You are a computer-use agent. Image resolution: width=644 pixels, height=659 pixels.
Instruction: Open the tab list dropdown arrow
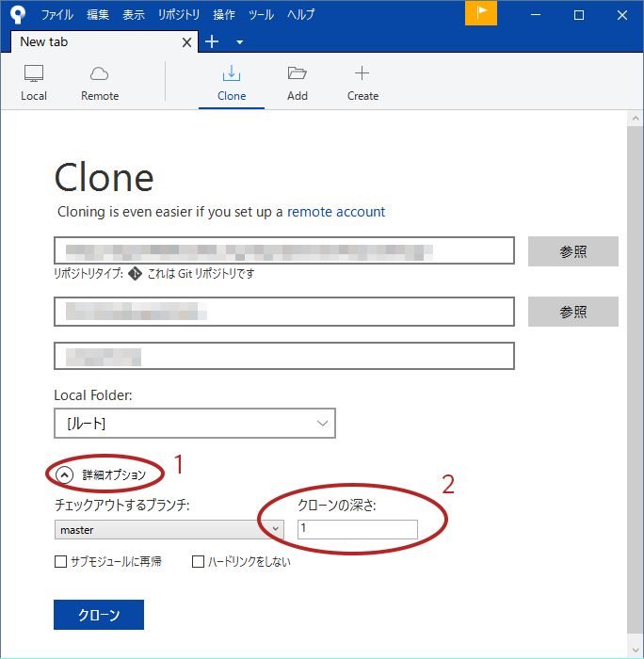tap(239, 42)
